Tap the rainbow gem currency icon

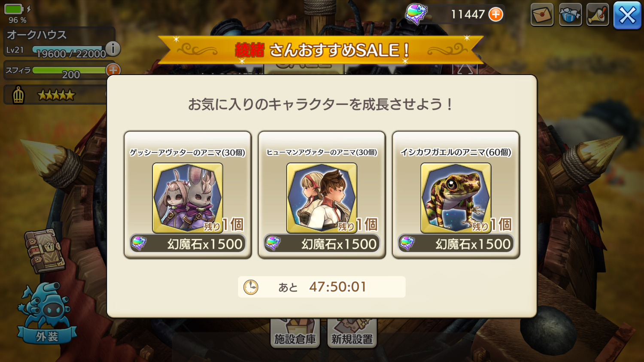pos(416,14)
